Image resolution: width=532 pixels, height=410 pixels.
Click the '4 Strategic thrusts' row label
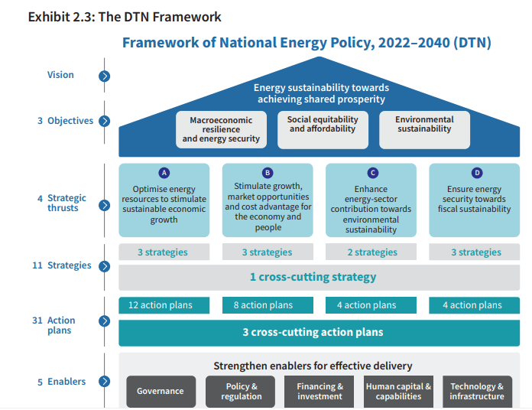pyautogui.click(x=62, y=203)
